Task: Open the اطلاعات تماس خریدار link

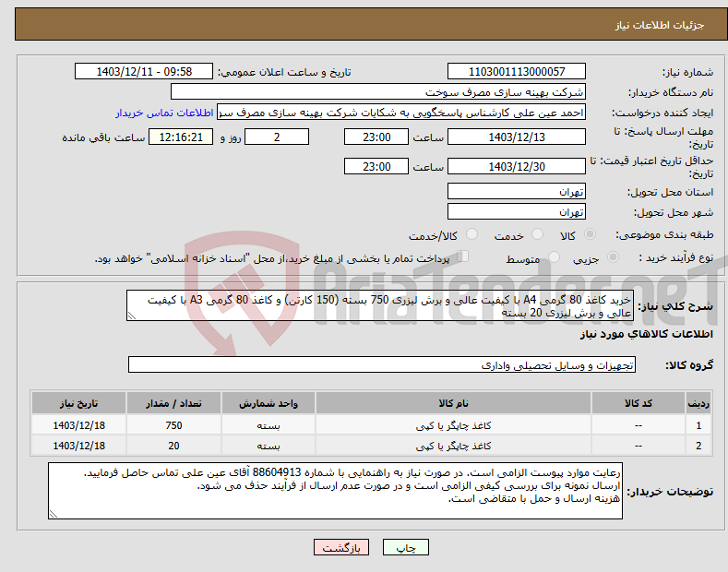Action: 164,113
